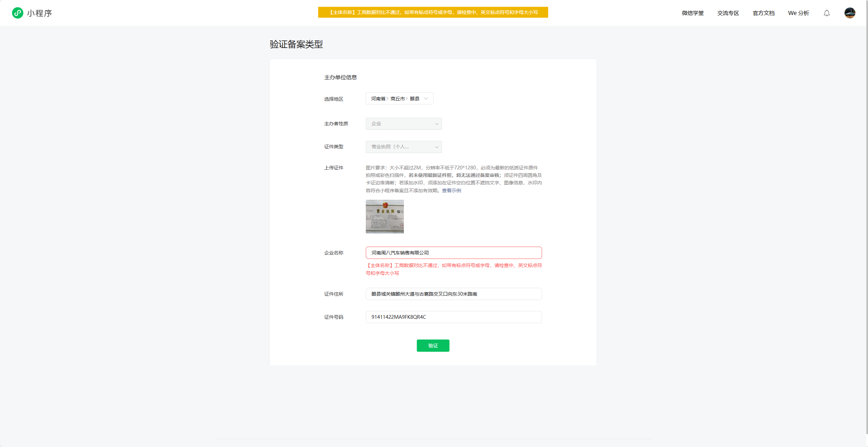Viewport: 868px width, 447px height.
Task: Open the notification bell icon
Action: 826,13
